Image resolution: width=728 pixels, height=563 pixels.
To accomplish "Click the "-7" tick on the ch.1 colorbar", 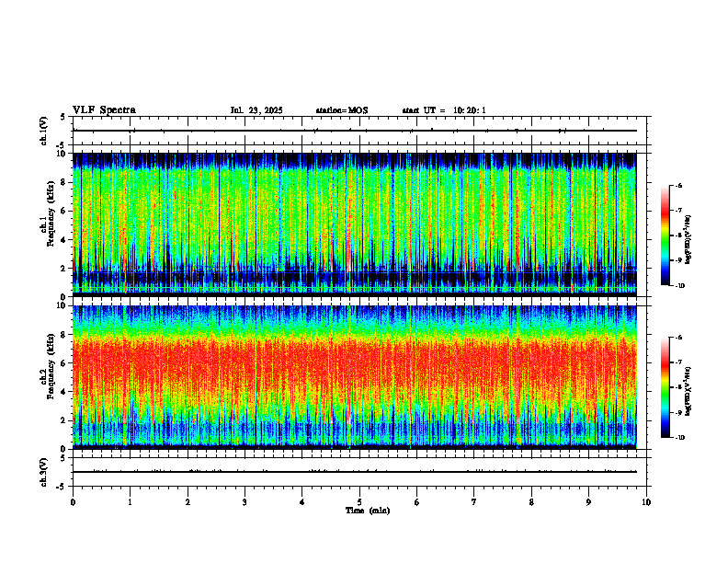I will pos(678,211).
